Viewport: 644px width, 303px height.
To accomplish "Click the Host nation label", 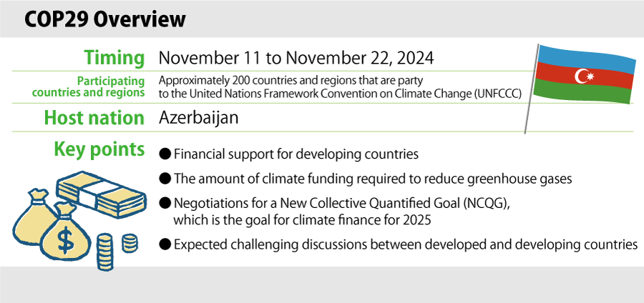I will (x=94, y=118).
